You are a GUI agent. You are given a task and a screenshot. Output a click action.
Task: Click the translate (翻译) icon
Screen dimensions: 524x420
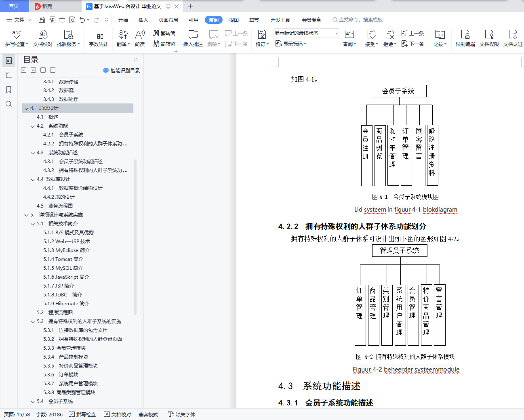click(123, 38)
